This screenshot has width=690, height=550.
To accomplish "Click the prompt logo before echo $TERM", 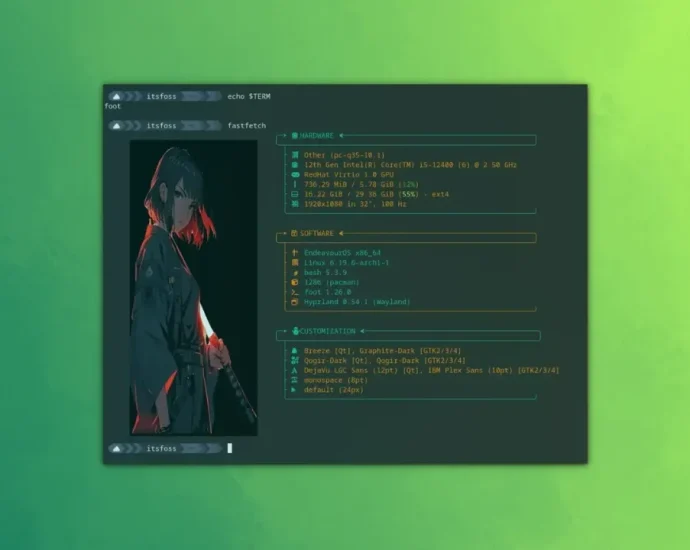I will (116, 96).
